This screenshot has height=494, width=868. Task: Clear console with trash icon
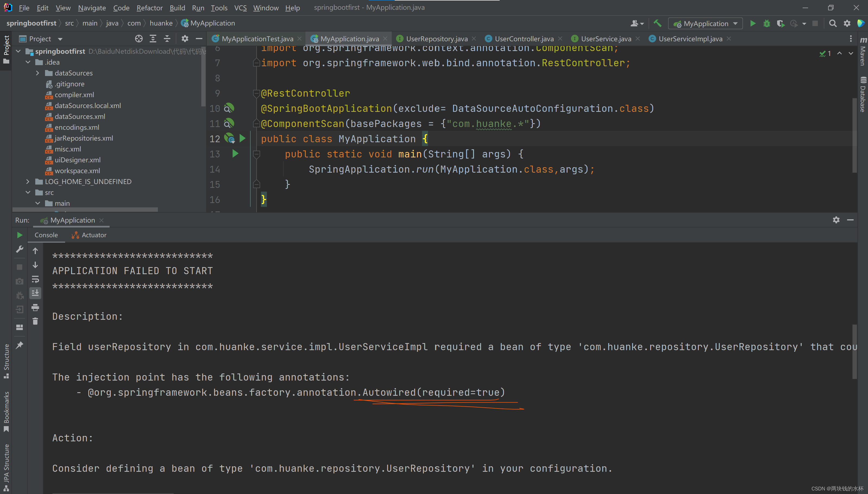tap(35, 321)
